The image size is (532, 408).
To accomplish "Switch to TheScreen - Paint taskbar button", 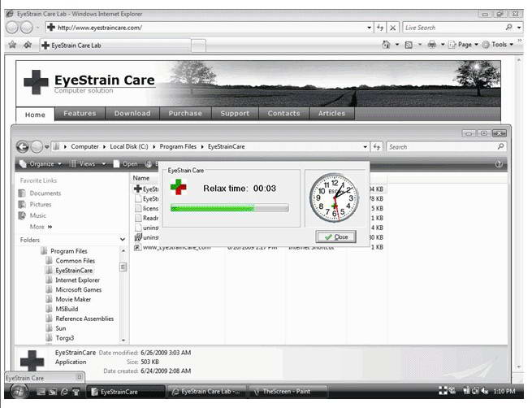I will 287,392.
